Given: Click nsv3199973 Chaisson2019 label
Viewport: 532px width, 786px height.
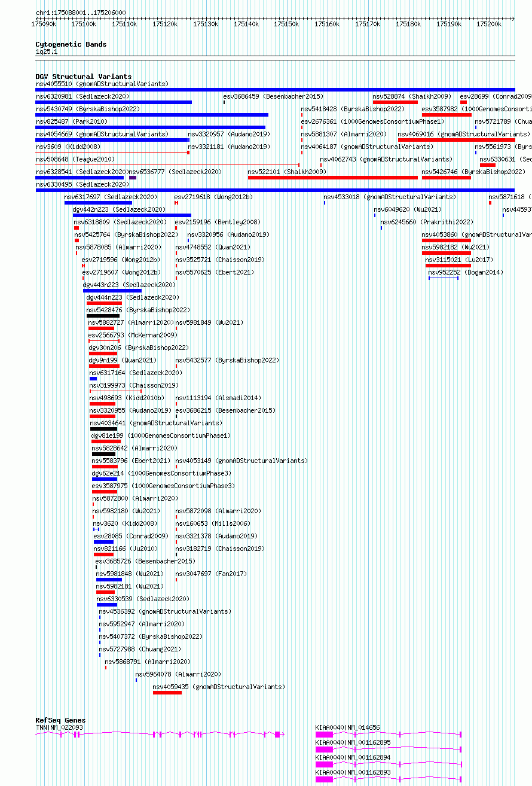Looking at the screenshot, I should (134, 385).
